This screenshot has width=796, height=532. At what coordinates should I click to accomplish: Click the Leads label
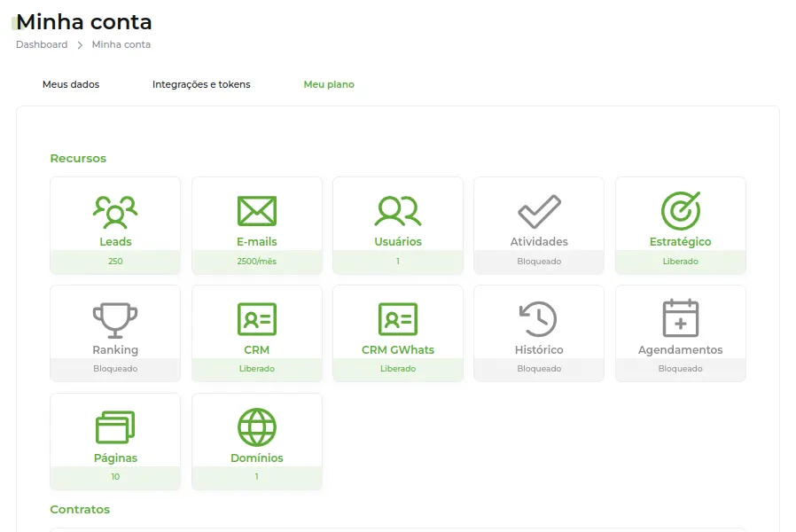coord(115,242)
